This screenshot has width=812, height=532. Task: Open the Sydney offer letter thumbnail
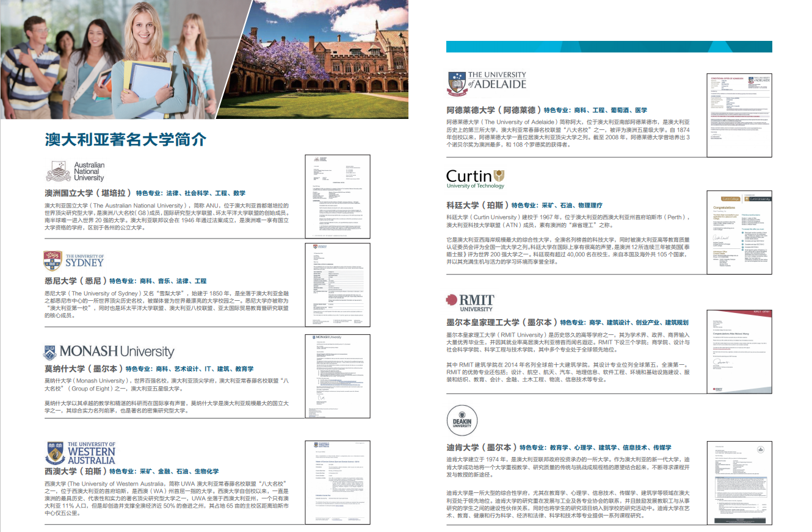point(339,286)
